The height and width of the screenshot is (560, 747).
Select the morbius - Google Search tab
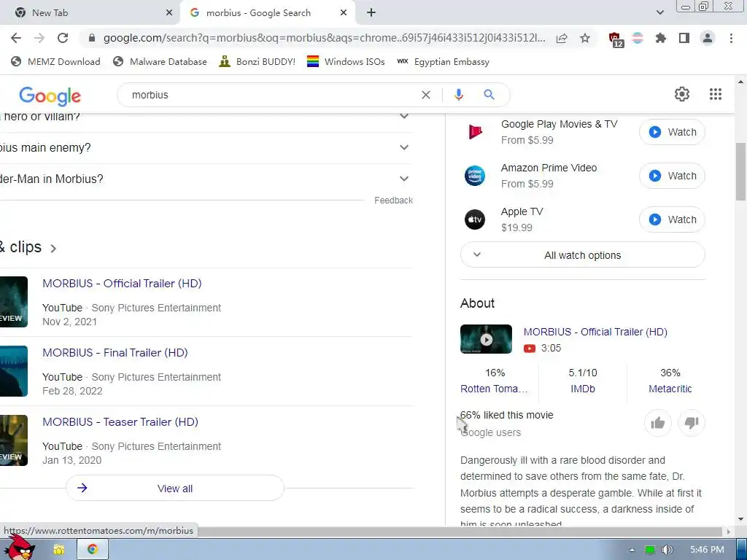268,13
